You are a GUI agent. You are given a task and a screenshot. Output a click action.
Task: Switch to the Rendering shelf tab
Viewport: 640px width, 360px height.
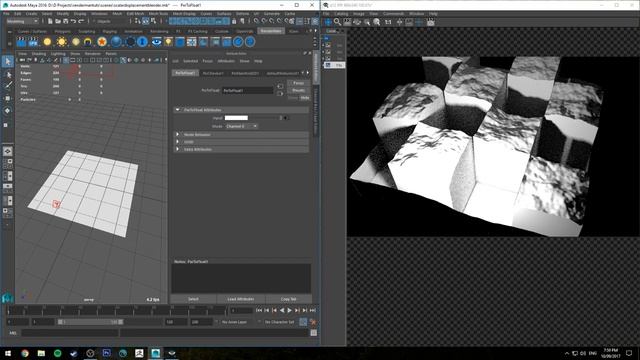159,31
